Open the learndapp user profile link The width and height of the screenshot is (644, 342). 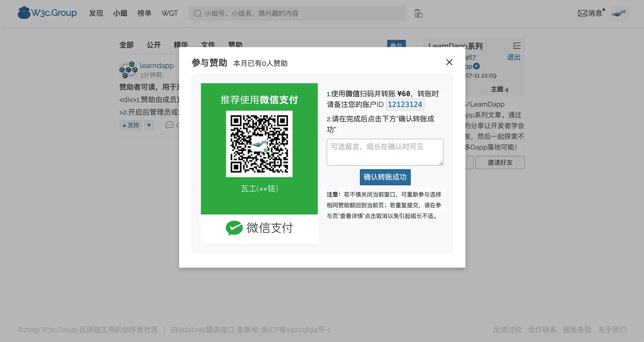click(x=157, y=65)
